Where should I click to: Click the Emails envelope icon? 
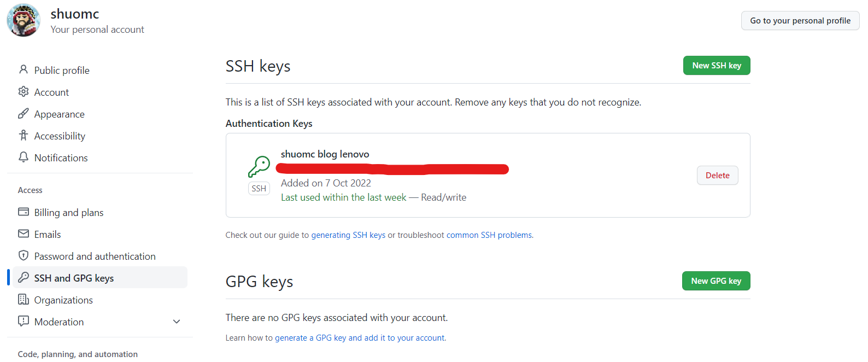(23, 233)
